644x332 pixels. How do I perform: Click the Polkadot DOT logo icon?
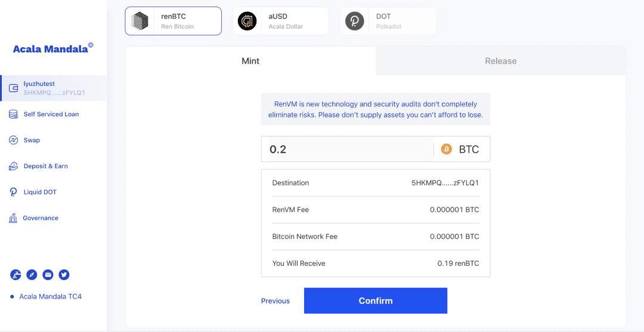(x=355, y=20)
